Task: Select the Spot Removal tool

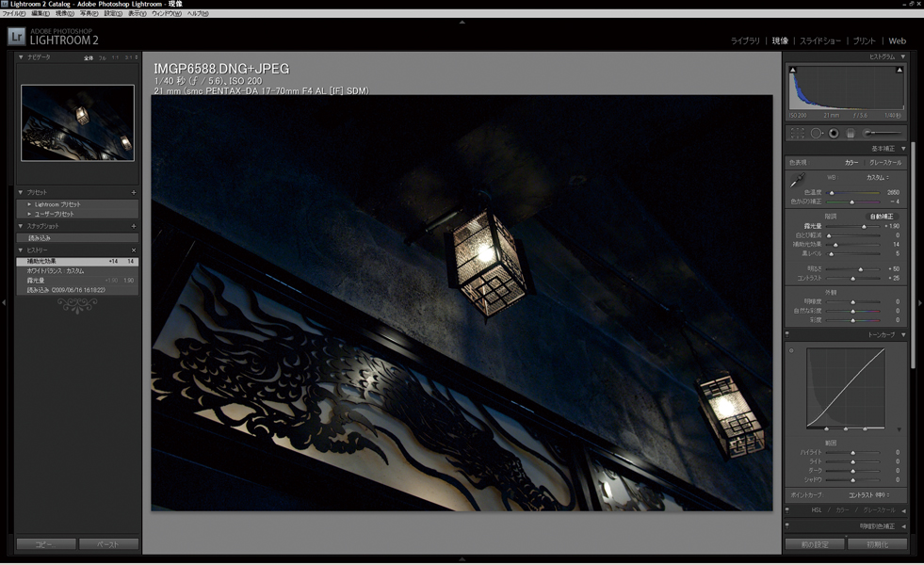Action: (x=817, y=133)
